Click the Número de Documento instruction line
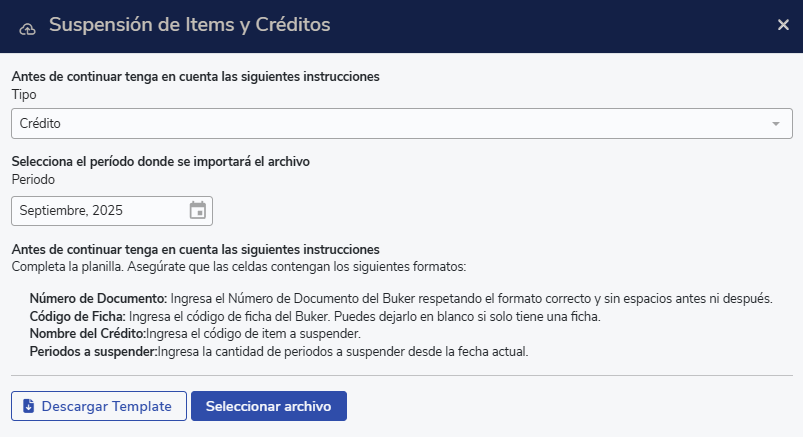803x437 pixels. click(400, 299)
